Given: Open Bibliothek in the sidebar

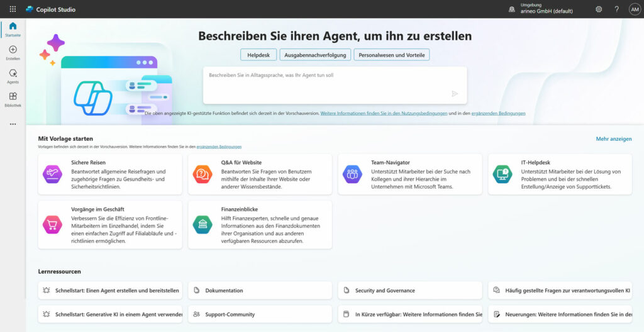Looking at the screenshot, I should point(13,99).
